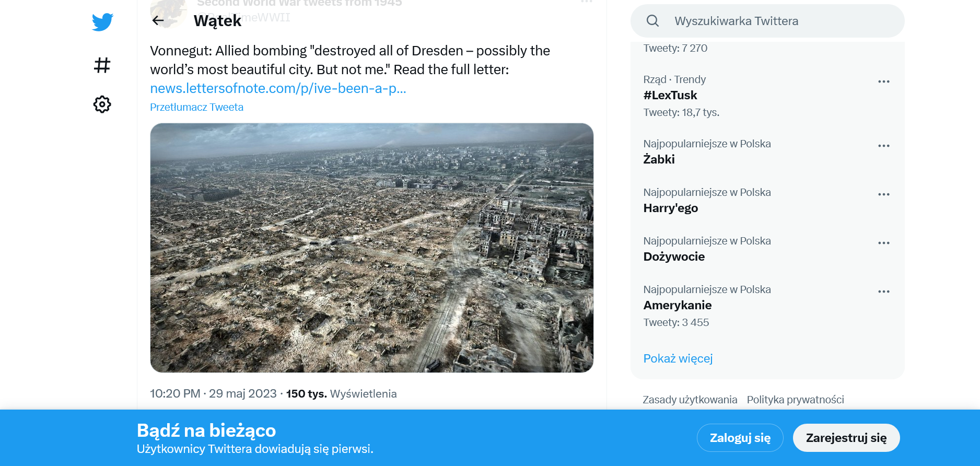The image size is (980, 466).
Task: Click the Zarejestruj się button
Action: tap(846, 438)
